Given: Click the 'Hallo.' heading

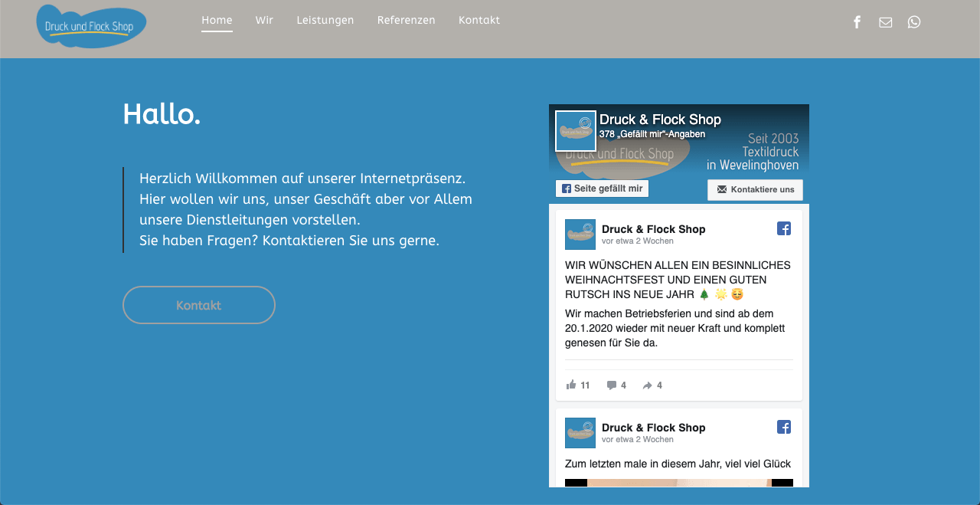Looking at the screenshot, I should coord(162,114).
